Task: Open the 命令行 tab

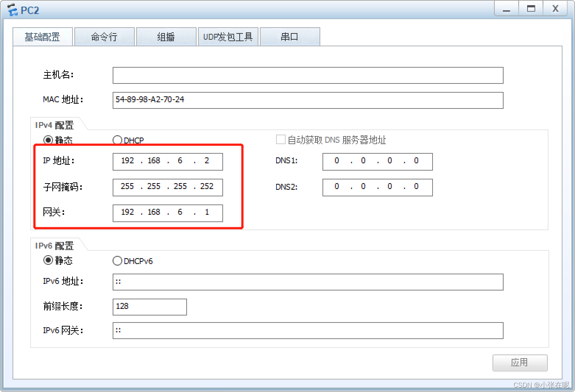Action: point(105,37)
